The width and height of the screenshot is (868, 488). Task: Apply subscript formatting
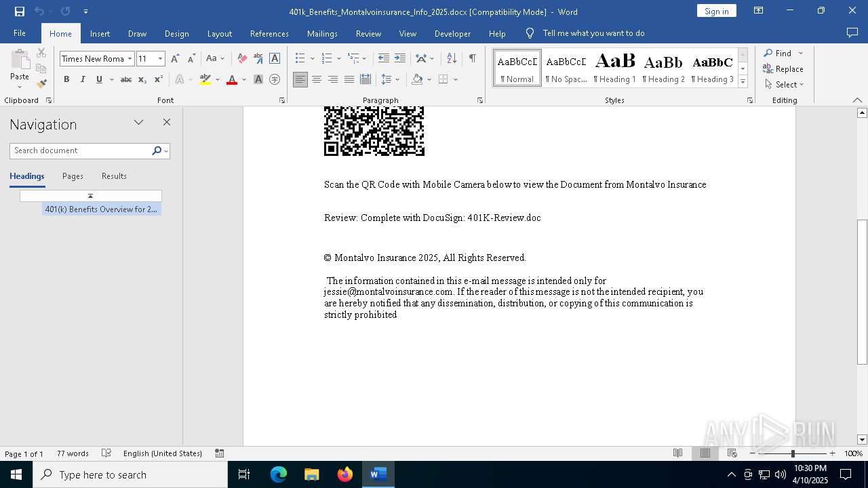click(x=142, y=80)
